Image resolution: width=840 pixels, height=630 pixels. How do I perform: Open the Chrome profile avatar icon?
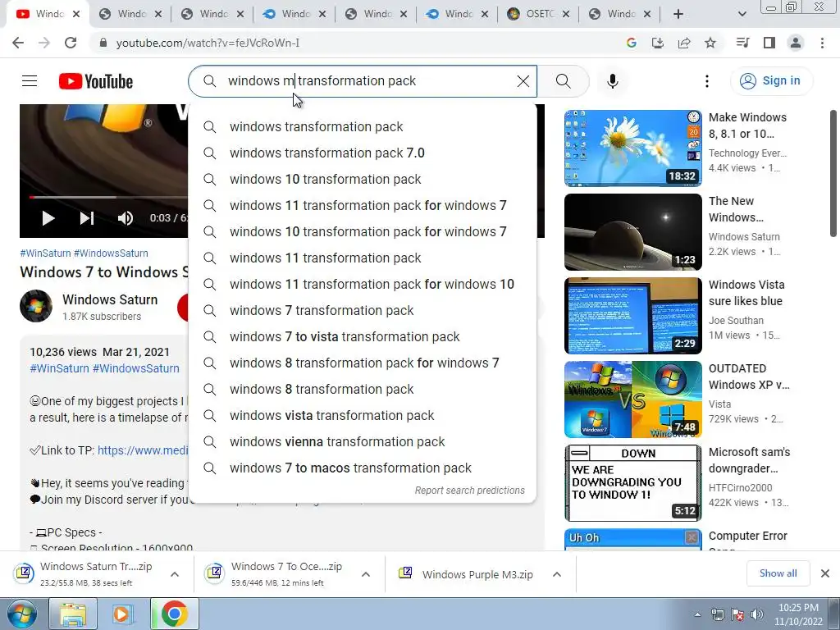[796, 43]
